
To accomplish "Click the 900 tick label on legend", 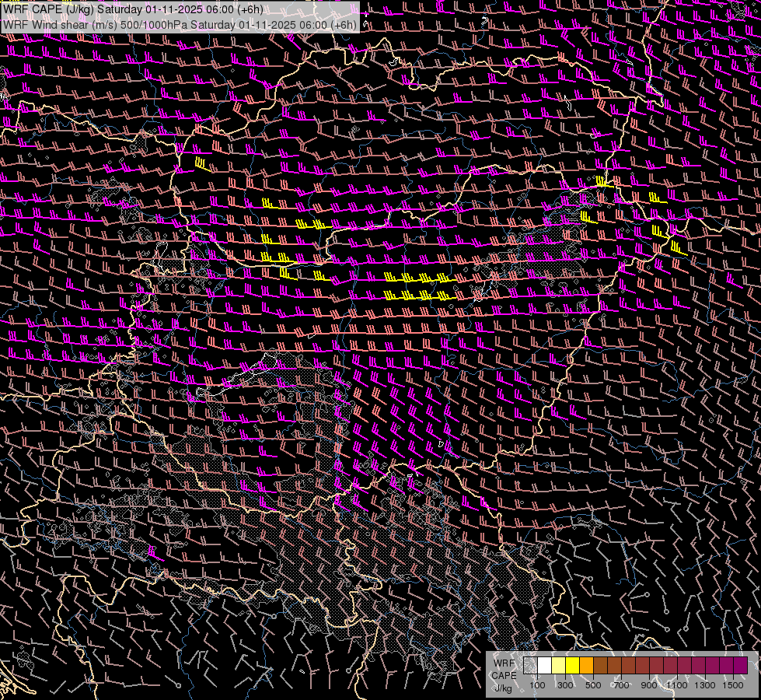I will pos(649,685).
